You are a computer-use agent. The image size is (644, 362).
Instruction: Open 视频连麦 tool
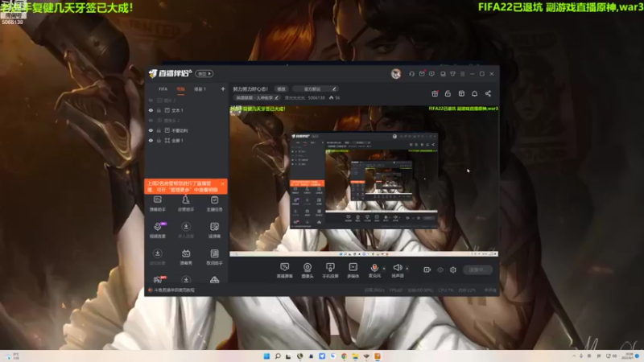tap(158, 230)
